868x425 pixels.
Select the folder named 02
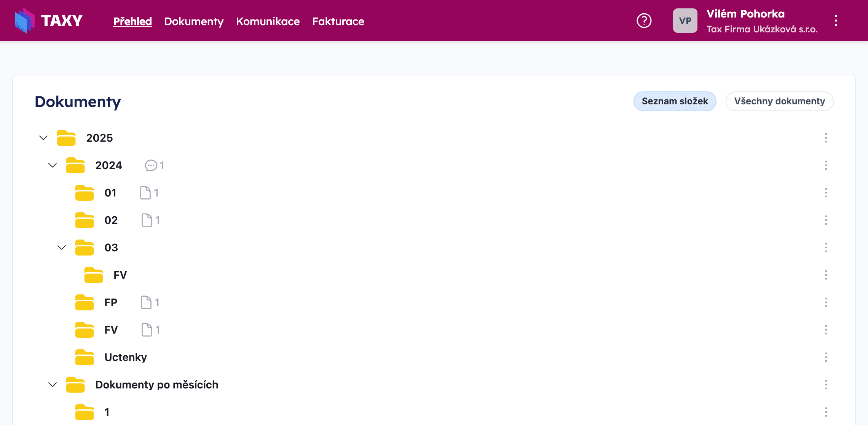pyautogui.click(x=112, y=220)
